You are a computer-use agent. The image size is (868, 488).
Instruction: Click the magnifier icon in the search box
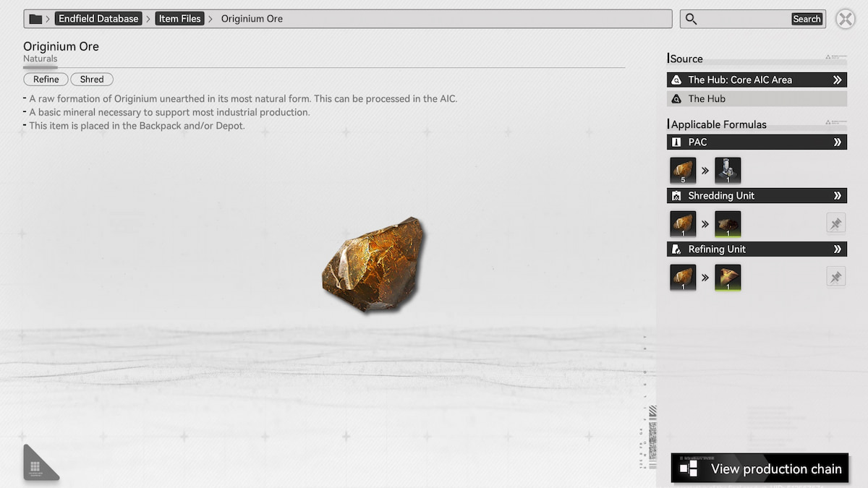(692, 19)
